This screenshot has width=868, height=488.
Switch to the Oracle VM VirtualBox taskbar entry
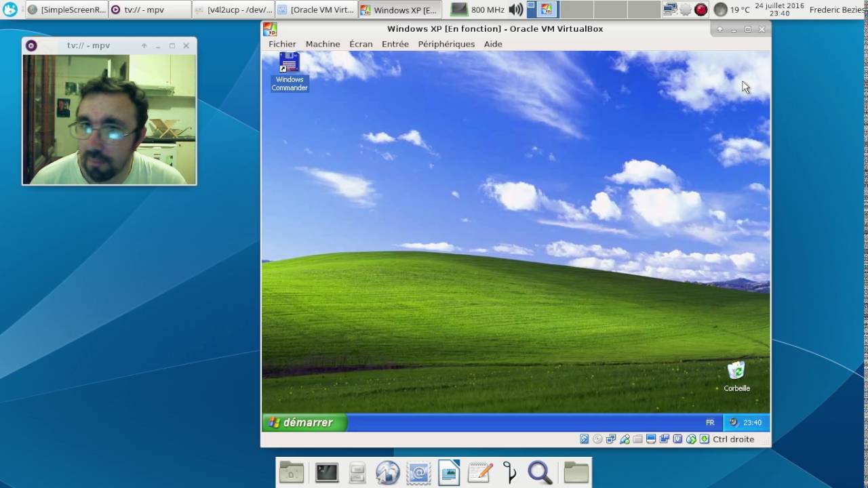pos(316,9)
